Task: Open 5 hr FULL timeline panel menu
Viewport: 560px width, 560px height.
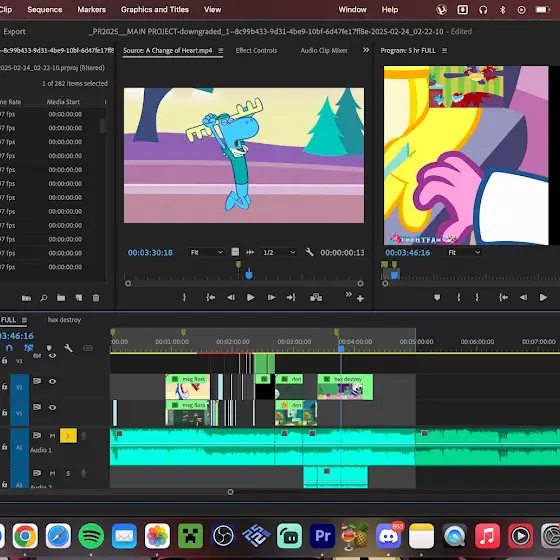Action: 24,320
